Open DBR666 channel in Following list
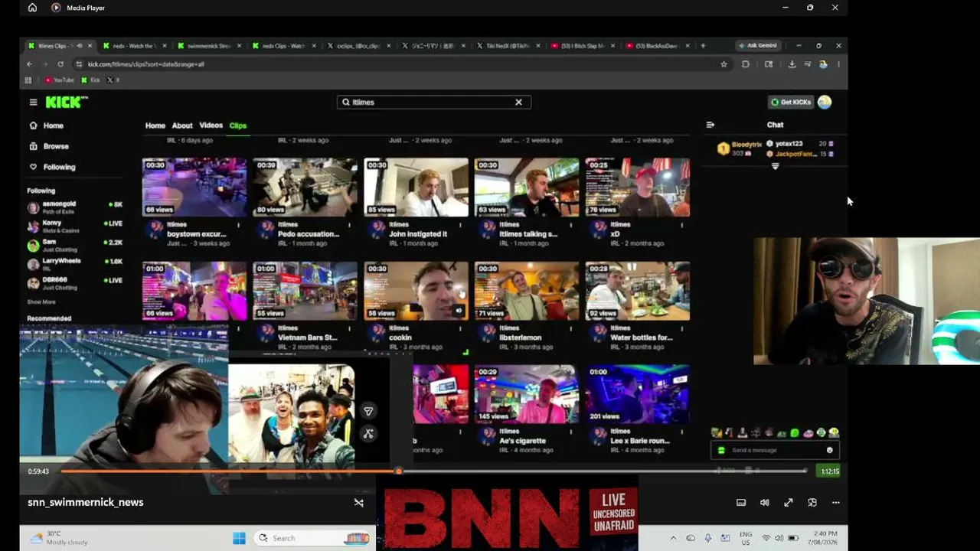 (74, 284)
